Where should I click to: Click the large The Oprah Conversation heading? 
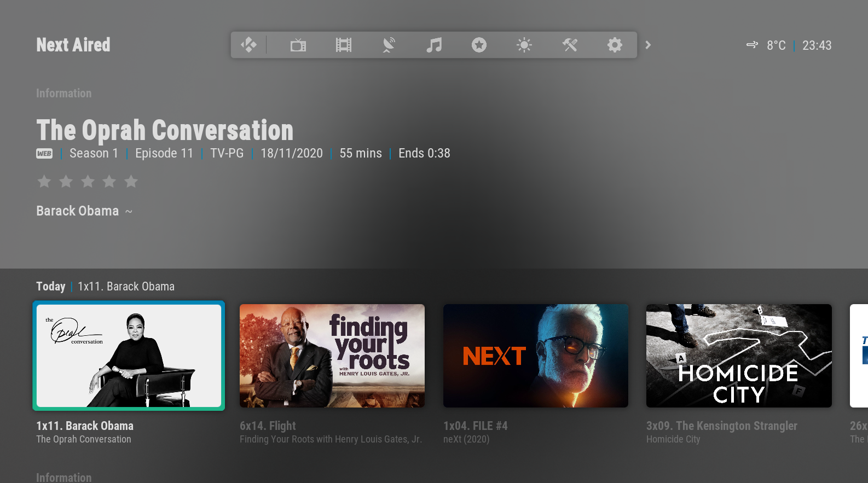[165, 130]
